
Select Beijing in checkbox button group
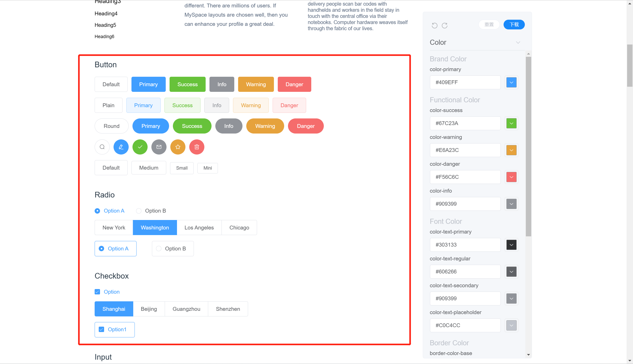tap(149, 309)
